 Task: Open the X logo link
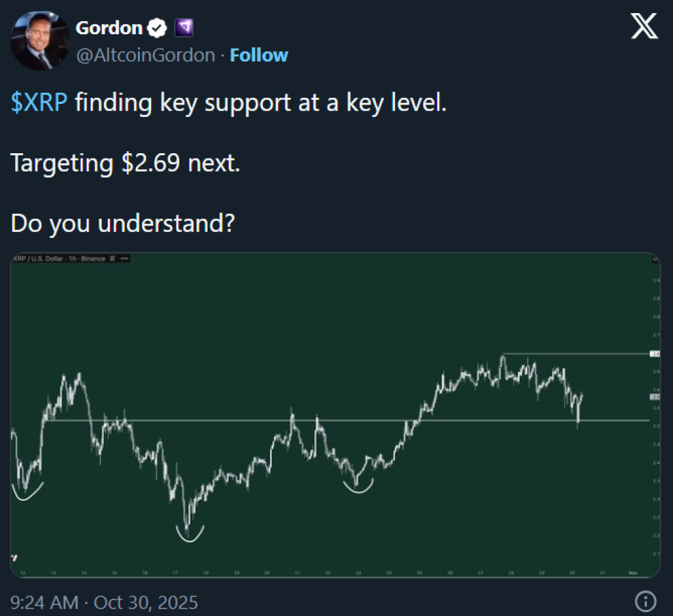click(x=643, y=28)
